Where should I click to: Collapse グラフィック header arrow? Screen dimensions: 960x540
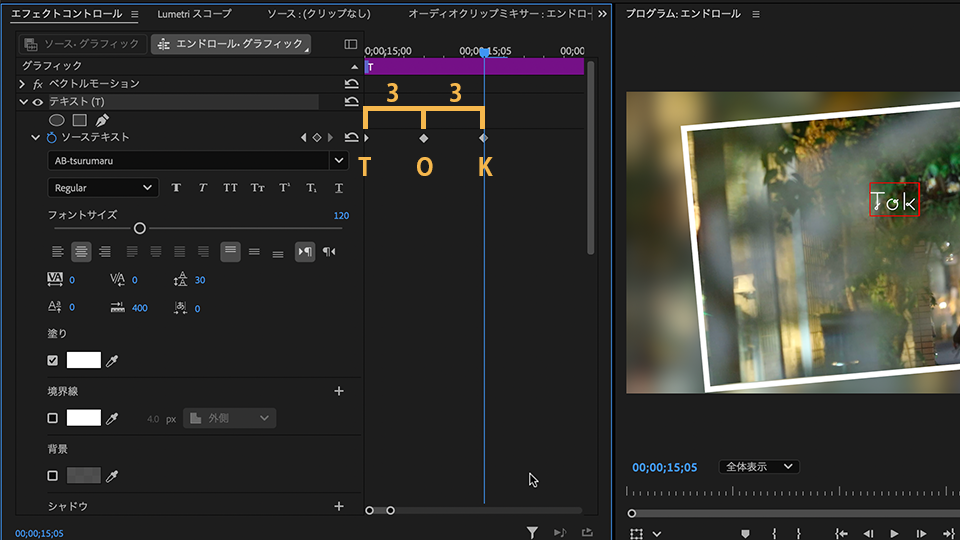354,67
